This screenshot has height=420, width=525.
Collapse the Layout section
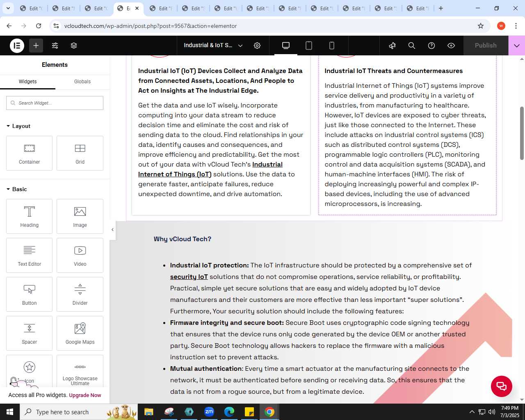point(18,126)
